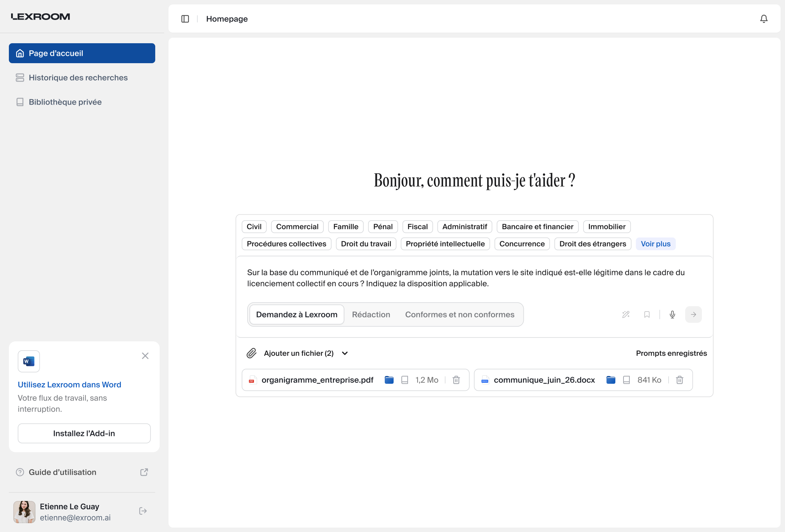Open Guide d'utilisation
This screenshot has width=785, height=532.
point(62,472)
